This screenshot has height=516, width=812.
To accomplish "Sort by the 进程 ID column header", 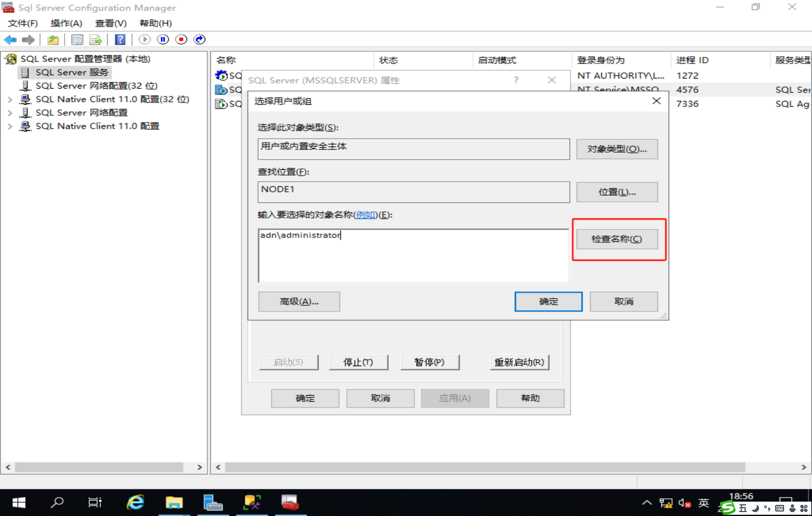I will point(721,60).
